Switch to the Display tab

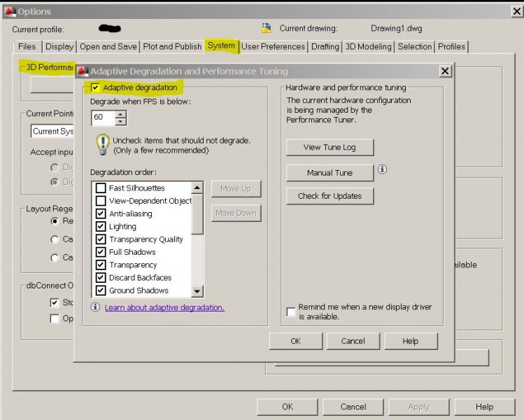coord(59,46)
